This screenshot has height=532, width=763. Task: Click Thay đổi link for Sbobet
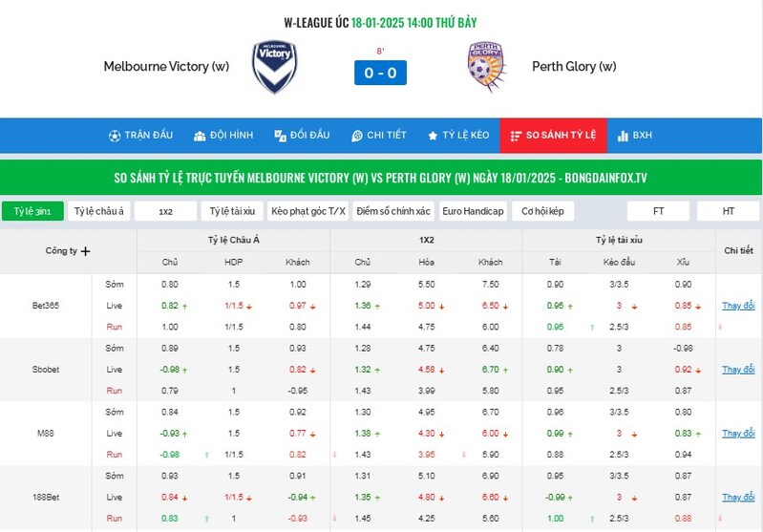(x=738, y=370)
